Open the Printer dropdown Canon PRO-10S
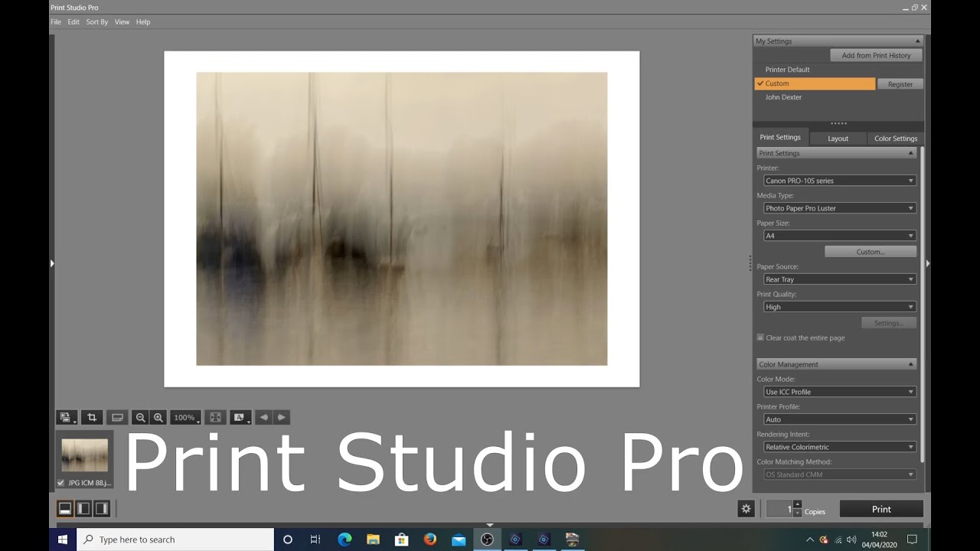This screenshot has height=551, width=980. pos(840,181)
